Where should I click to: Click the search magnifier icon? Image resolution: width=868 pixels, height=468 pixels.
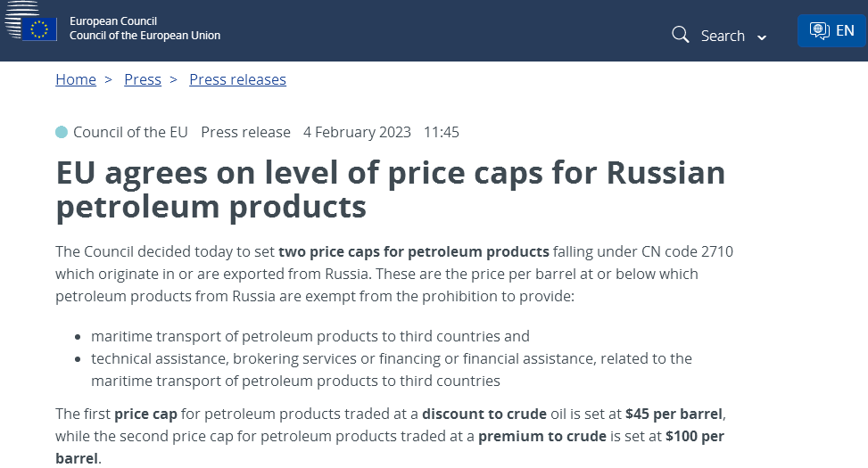[x=681, y=35]
